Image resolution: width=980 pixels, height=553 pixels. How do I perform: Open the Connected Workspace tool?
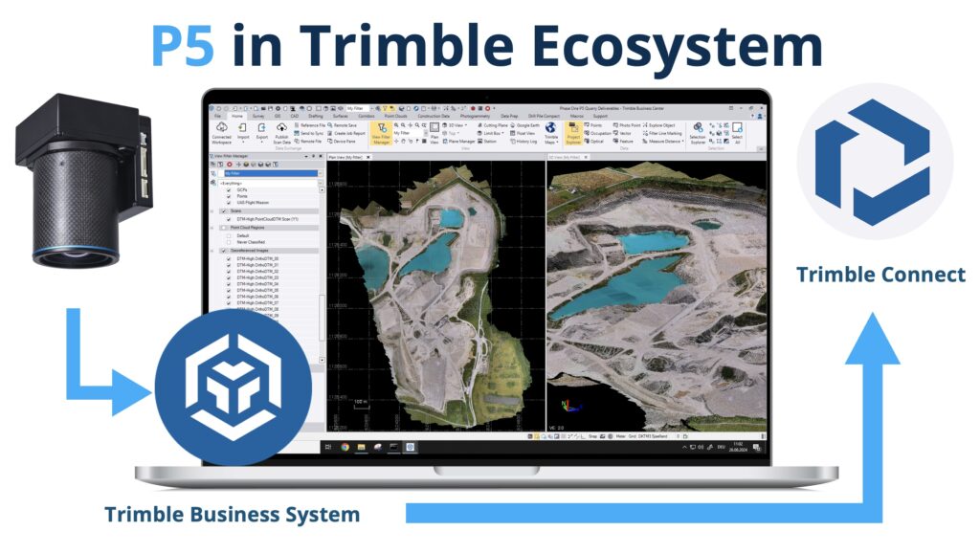click(x=221, y=133)
